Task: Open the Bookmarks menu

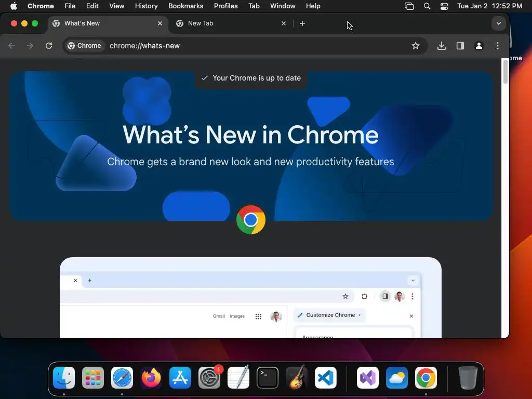Action: coord(185,6)
